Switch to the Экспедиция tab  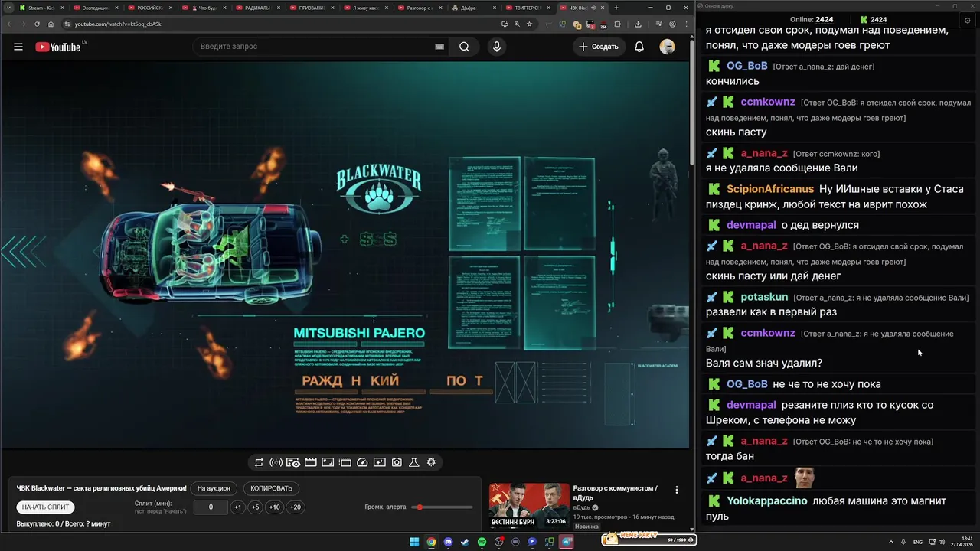coord(94,8)
